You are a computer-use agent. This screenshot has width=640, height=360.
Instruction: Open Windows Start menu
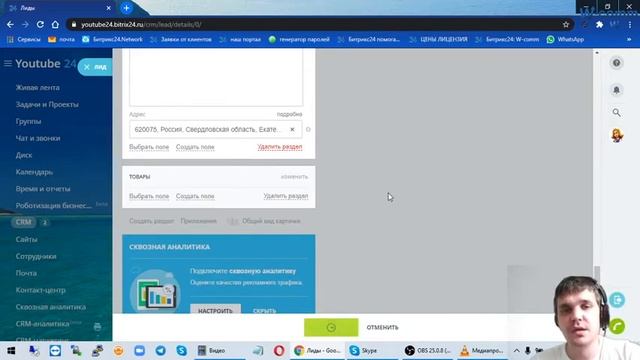click(x=11, y=351)
